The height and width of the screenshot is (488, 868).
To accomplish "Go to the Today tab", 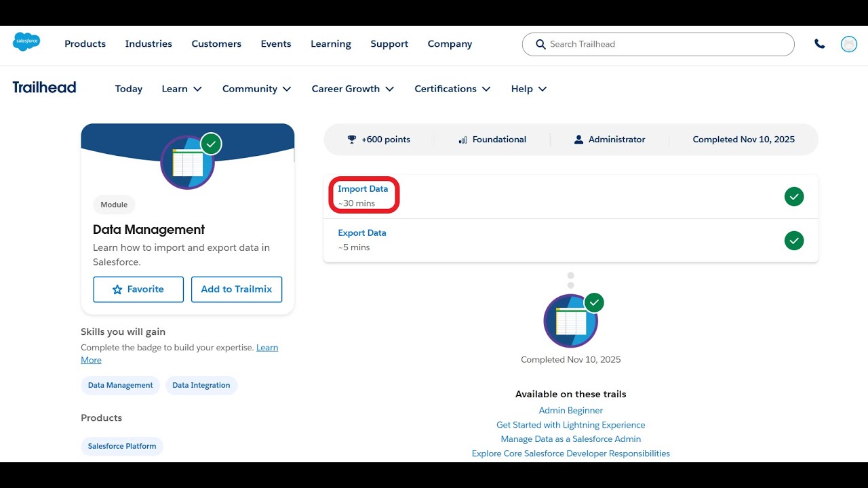I will click(129, 89).
